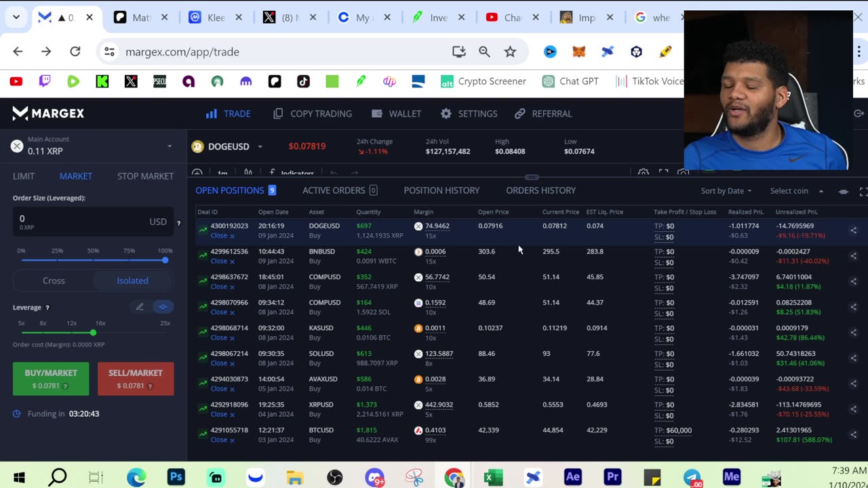Click the browser reload button
Screen dimensions: 868x488
pos(75,52)
